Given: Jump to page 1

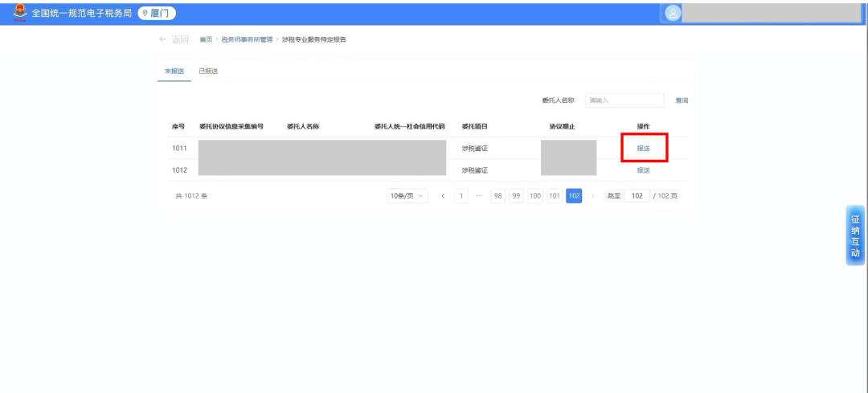Looking at the screenshot, I should click(x=461, y=196).
